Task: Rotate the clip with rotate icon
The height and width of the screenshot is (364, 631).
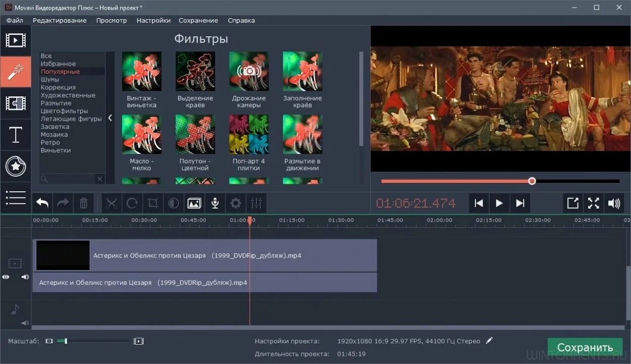Action: pos(132,203)
